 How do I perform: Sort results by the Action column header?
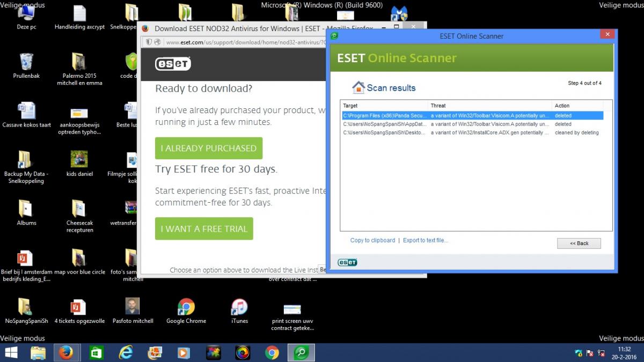click(x=577, y=106)
